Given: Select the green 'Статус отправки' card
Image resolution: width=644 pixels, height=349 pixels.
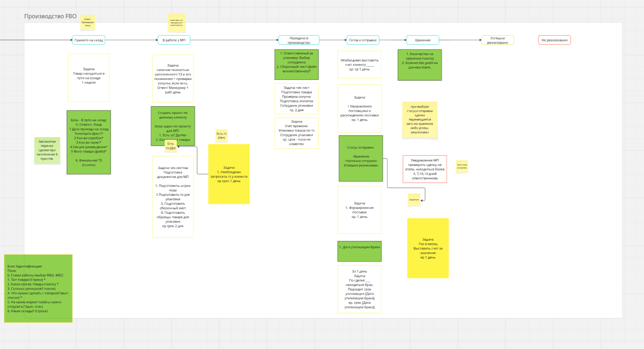Looking at the screenshot, I should pos(361,158).
